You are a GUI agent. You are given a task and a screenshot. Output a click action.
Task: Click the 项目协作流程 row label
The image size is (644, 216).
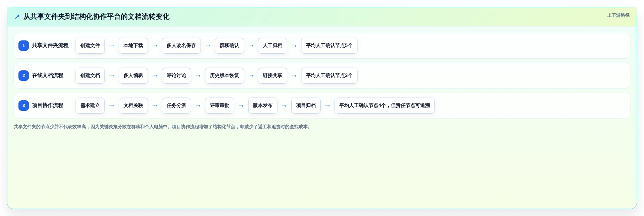[x=48, y=106]
